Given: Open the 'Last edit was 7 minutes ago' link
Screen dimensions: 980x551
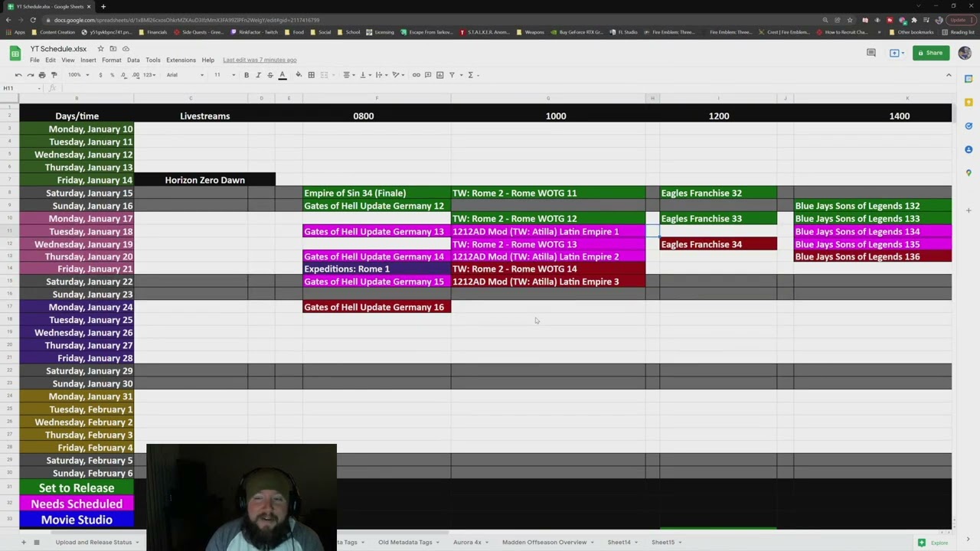Looking at the screenshot, I should point(260,60).
